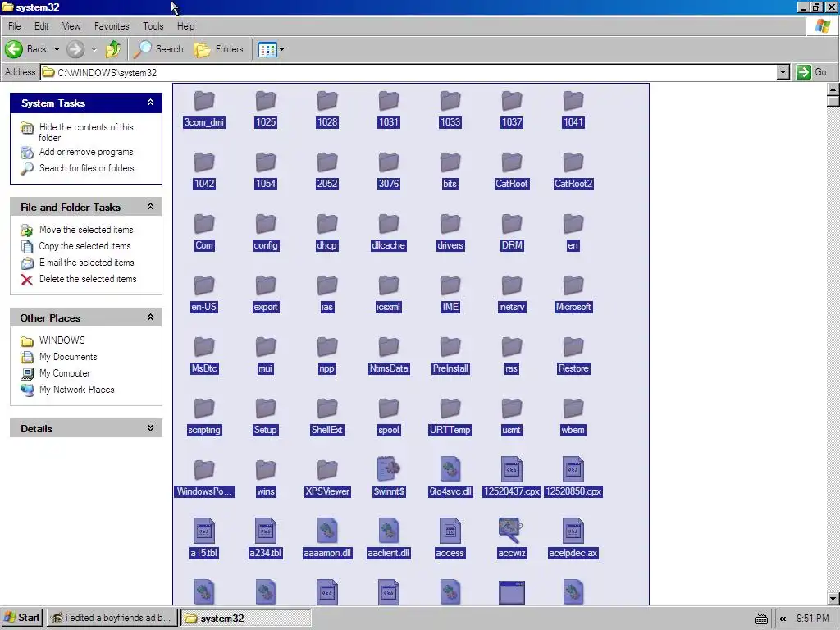Screen dimensions: 840x630
Task: Click Search for files or folders
Action: (86, 168)
